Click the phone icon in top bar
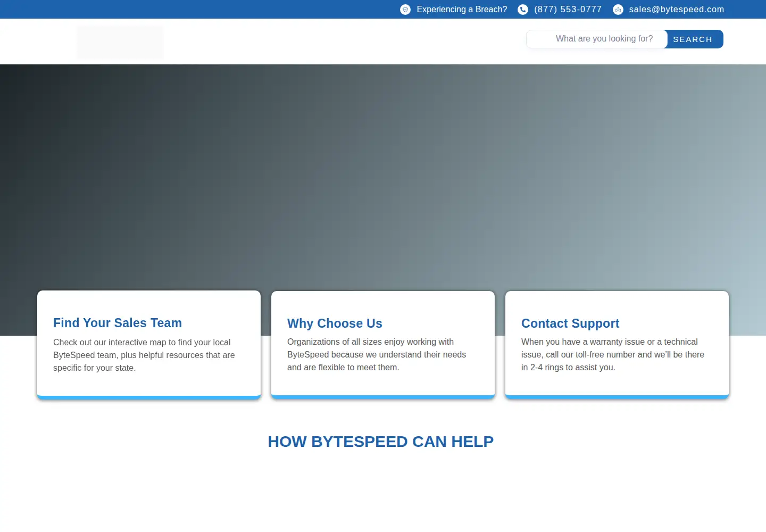The width and height of the screenshot is (766, 532). pyautogui.click(x=523, y=10)
